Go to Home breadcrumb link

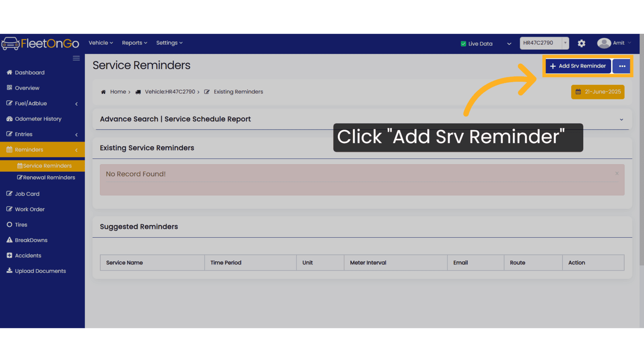(118, 92)
